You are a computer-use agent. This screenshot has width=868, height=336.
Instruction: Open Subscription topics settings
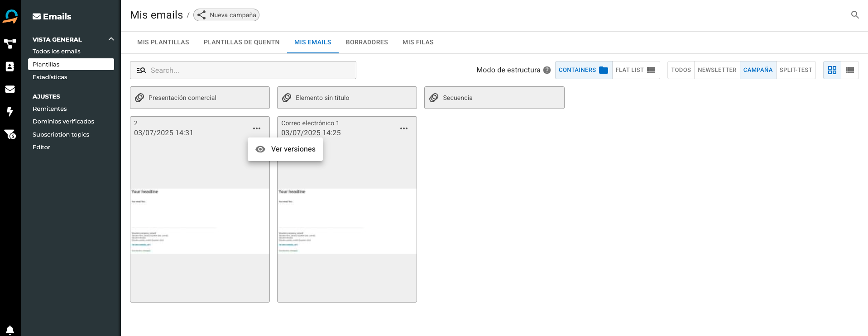61,135
